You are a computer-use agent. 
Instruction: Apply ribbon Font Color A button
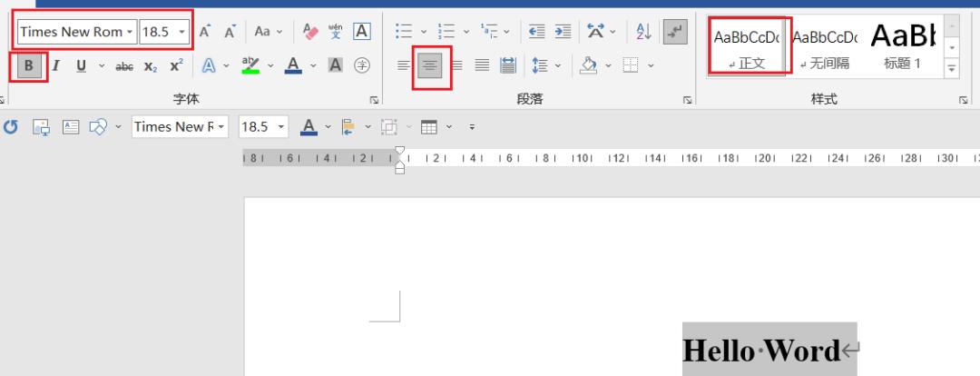(x=293, y=65)
